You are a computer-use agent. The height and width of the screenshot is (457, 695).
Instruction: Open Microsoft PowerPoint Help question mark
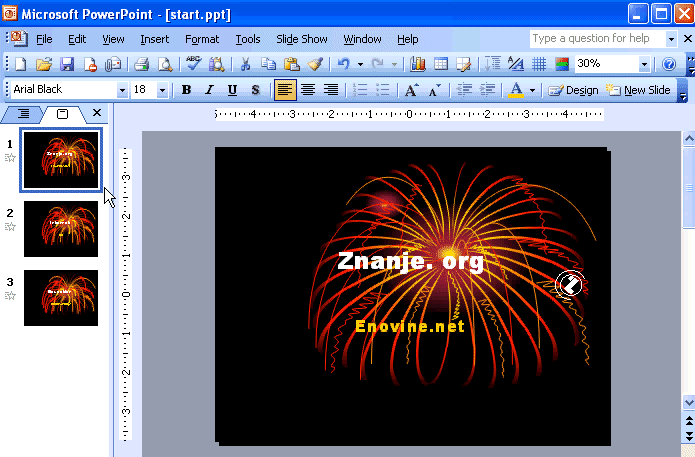click(x=669, y=64)
